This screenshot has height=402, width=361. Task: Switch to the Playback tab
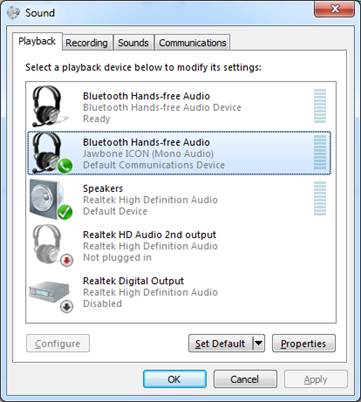pos(37,42)
